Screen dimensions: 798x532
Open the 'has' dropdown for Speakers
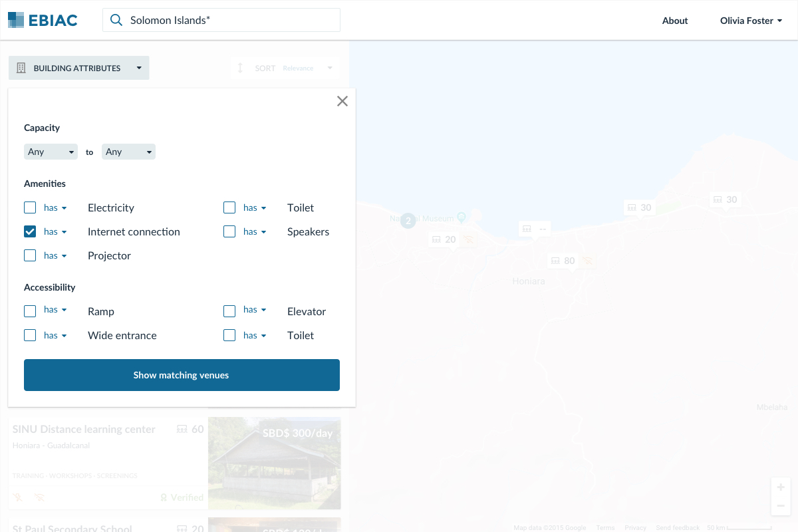tap(255, 231)
